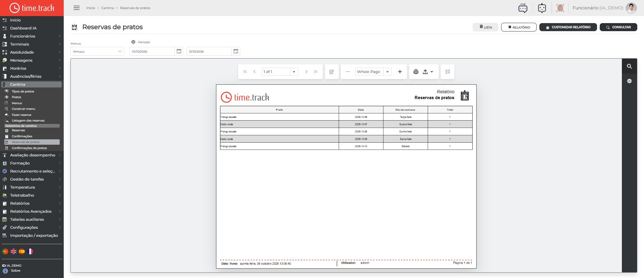Image resolution: width=644 pixels, height=278 pixels.
Task: Open the Menus dropdown showing Almoço
Action: pyautogui.click(x=97, y=51)
